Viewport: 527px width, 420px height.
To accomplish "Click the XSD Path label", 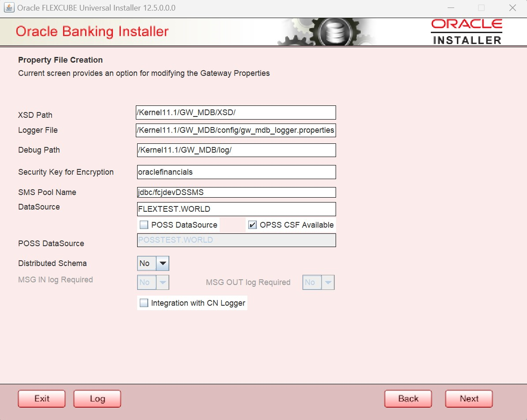I will click(x=35, y=115).
